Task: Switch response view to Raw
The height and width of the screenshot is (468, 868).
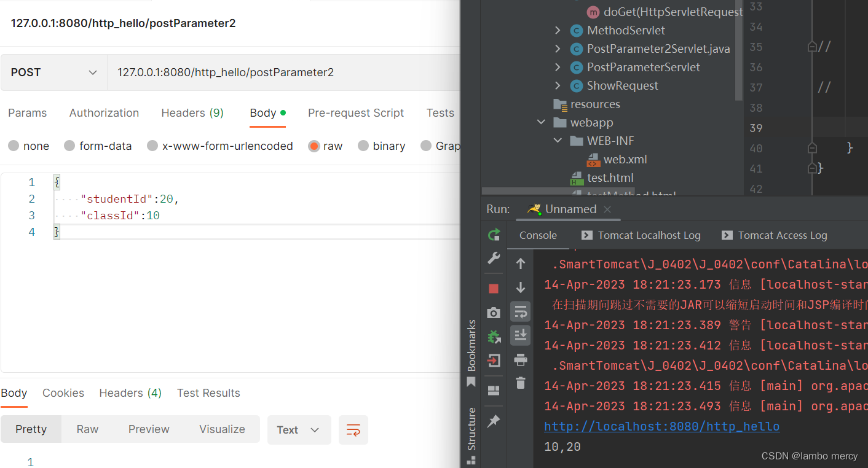Action: click(87, 429)
